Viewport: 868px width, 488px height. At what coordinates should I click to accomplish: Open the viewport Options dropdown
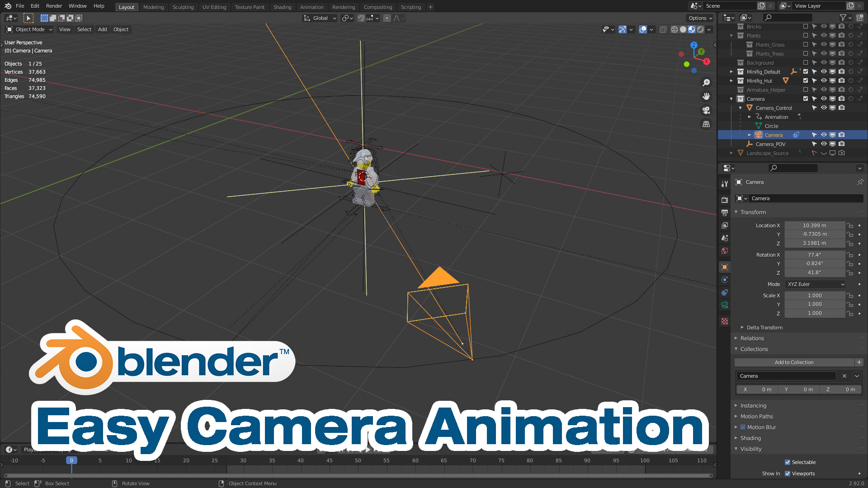[700, 18]
